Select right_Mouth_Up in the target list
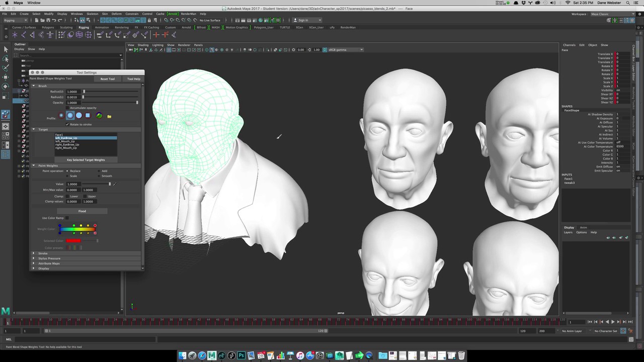 point(66,148)
